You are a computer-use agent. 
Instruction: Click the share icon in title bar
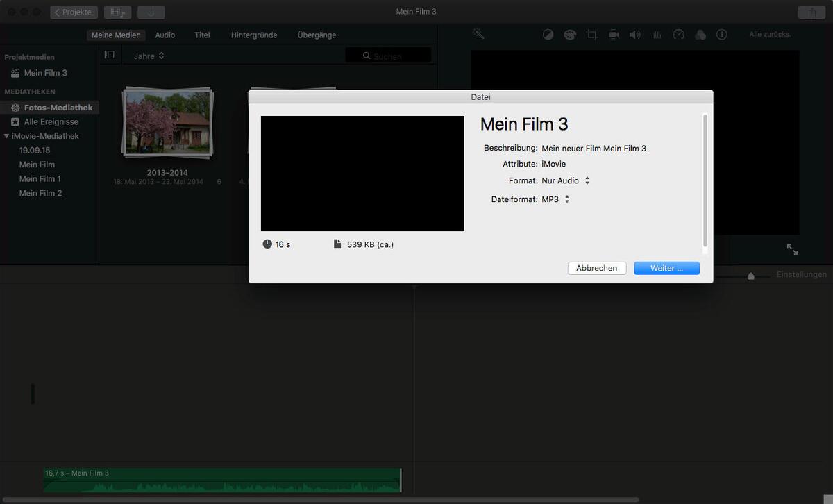tap(811, 12)
